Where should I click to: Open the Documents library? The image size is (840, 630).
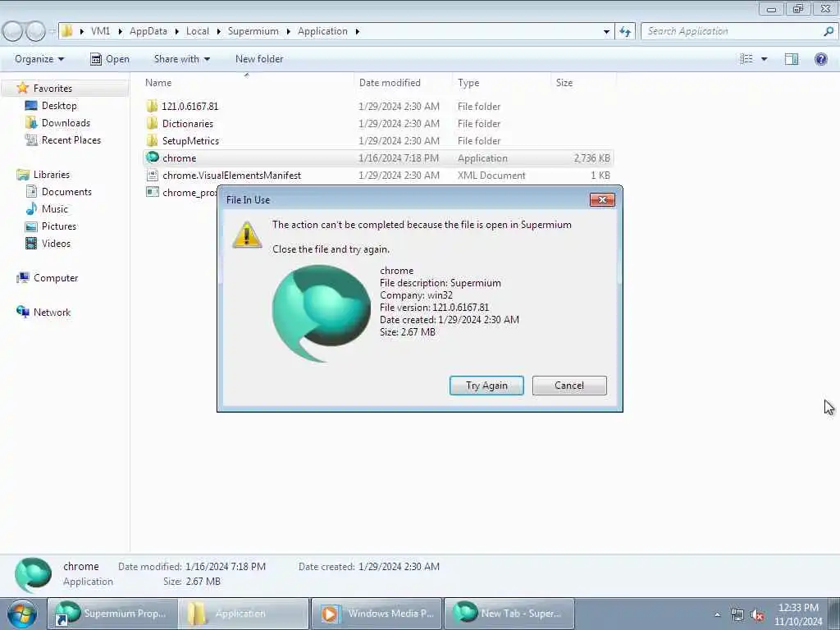66,192
